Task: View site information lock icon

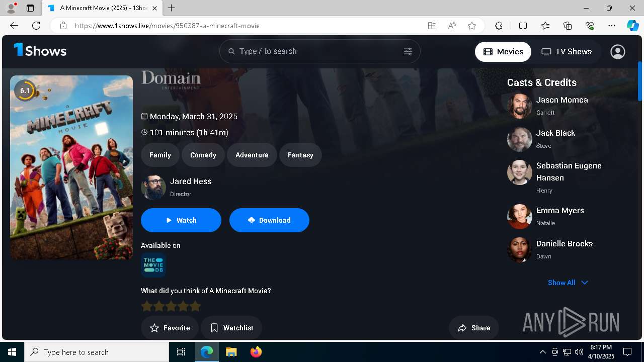Action: coord(63,26)
